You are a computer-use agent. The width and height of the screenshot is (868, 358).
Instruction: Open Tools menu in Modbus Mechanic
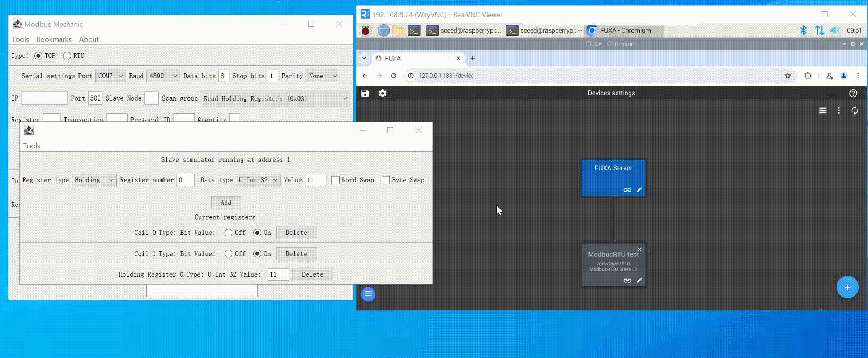point(20,39)
